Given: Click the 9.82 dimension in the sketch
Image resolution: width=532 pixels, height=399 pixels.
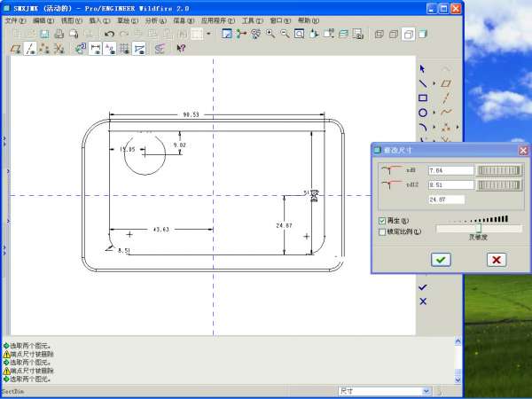Looking at the screenshot, I should click(179, 145).
